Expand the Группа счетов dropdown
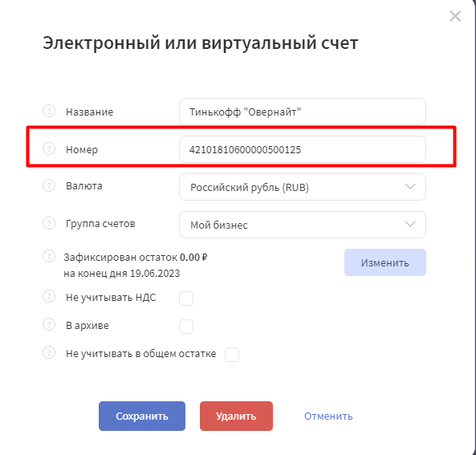The width and height of the screenshot is (476, 455). point(303,225)
